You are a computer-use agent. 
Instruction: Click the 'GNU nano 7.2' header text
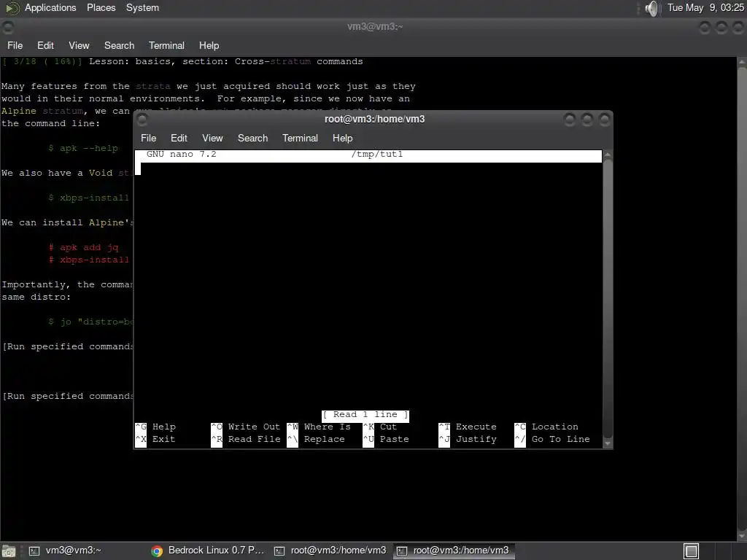click(x=181, y=155)
